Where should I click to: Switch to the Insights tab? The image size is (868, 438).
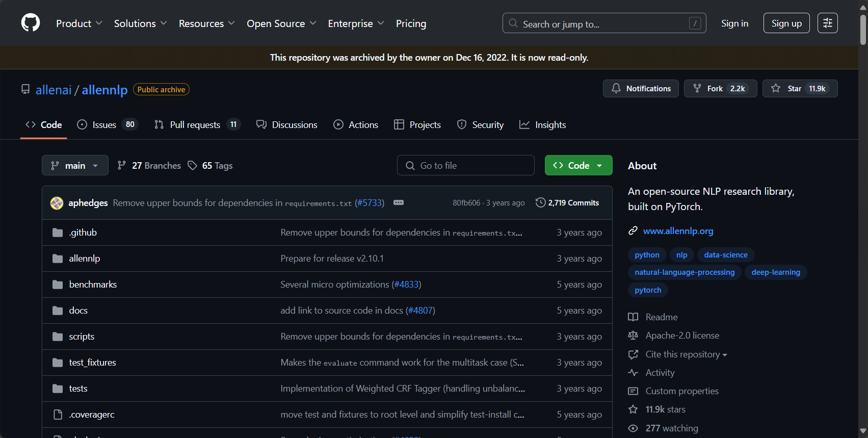coord(542,125)
